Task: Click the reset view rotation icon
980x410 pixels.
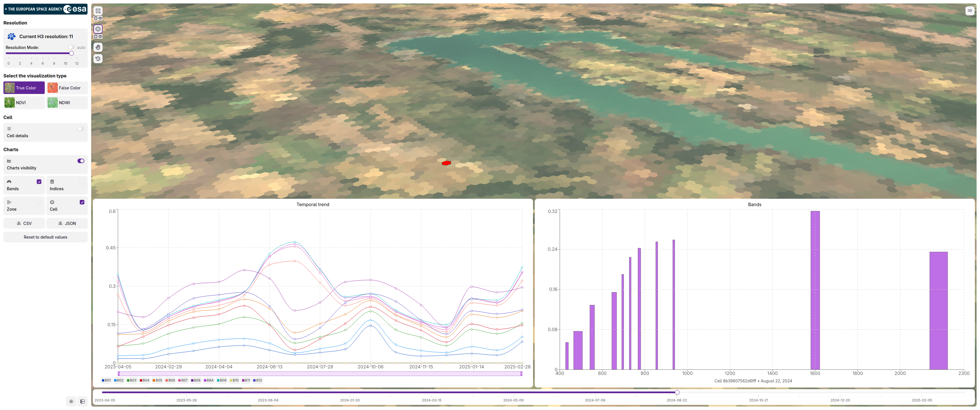Action: 98,59
